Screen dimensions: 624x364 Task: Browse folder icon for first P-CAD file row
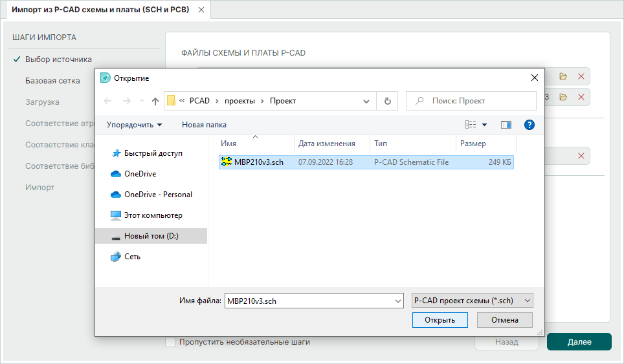coord(563,76)
